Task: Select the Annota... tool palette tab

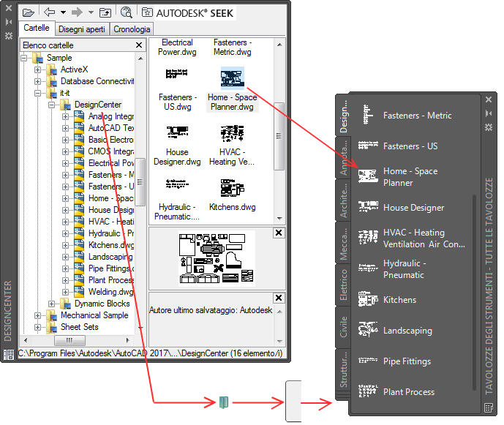Action: pos(344,157)
